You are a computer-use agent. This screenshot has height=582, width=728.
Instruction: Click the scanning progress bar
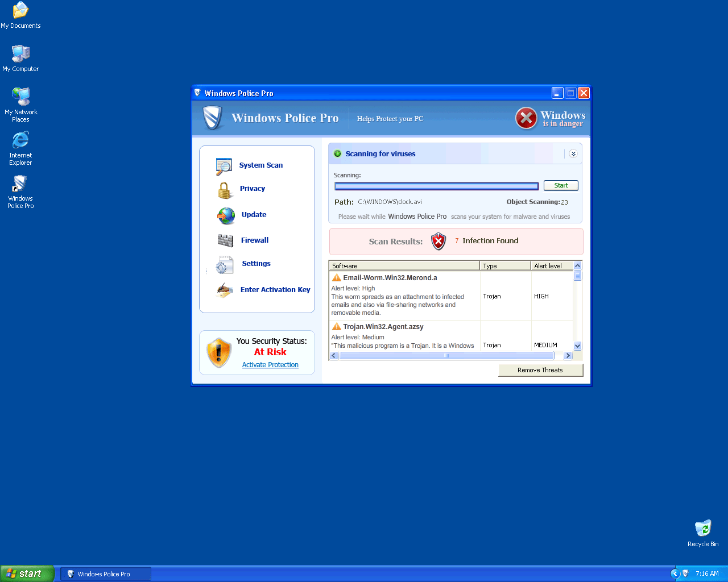tap(436, 186)
